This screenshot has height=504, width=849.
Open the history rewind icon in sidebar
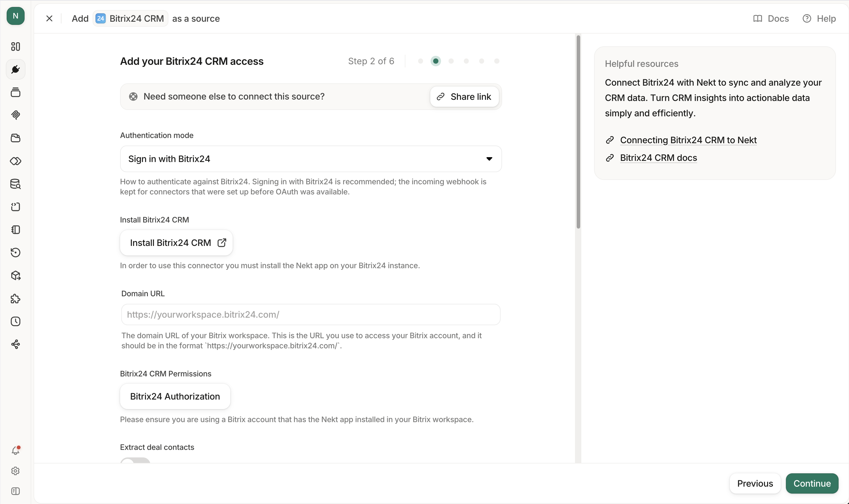tap(16, 252)
